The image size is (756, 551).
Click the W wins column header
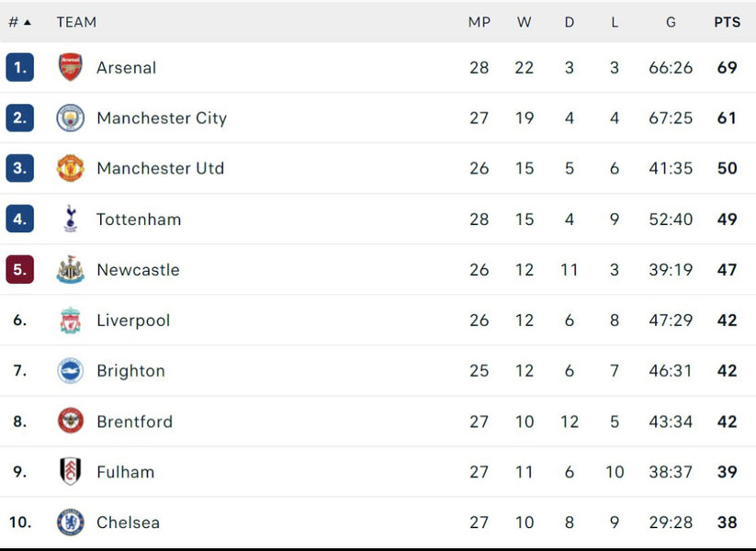click(524, 22)
